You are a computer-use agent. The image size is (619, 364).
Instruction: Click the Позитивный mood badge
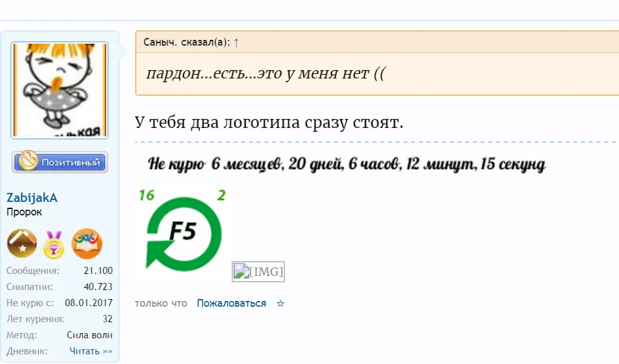coord(60,161)
